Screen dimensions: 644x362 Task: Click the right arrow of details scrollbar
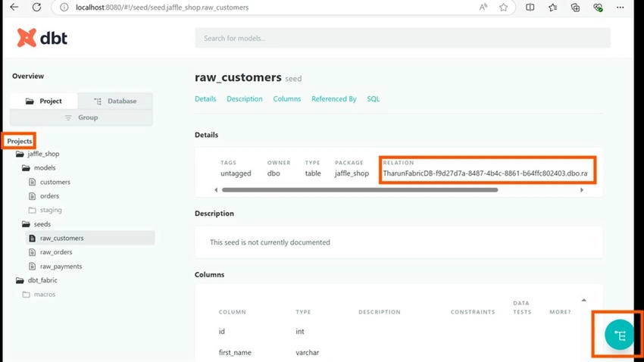pyautogui.click(x=582, y=190)
